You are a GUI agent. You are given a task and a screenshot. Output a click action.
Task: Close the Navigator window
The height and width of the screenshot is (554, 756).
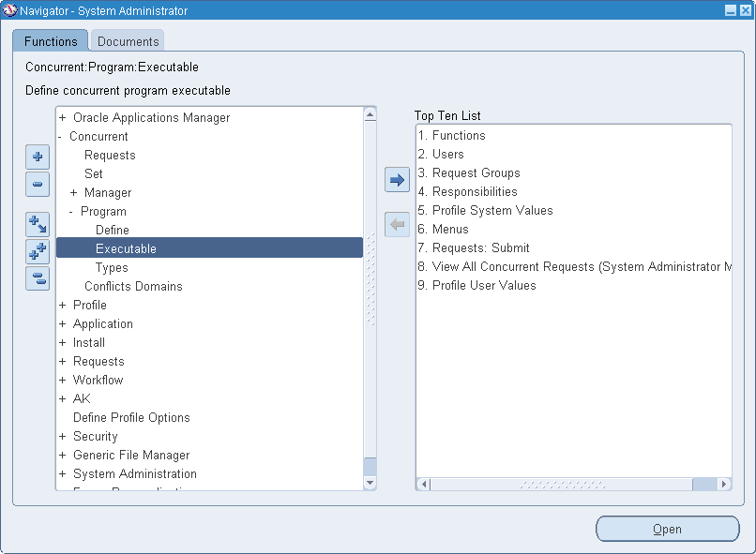pyautogui.click(x=746, y=10)
